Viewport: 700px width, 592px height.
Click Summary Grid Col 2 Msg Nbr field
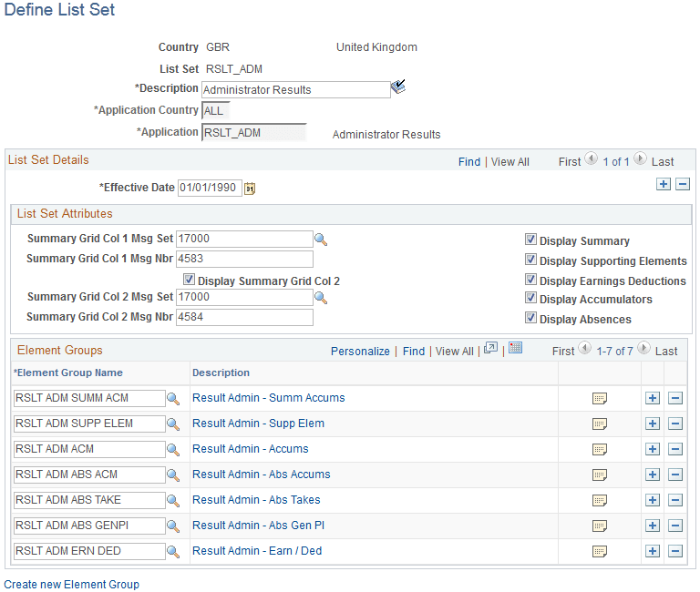pyautogui.click(x=244, y=317)
